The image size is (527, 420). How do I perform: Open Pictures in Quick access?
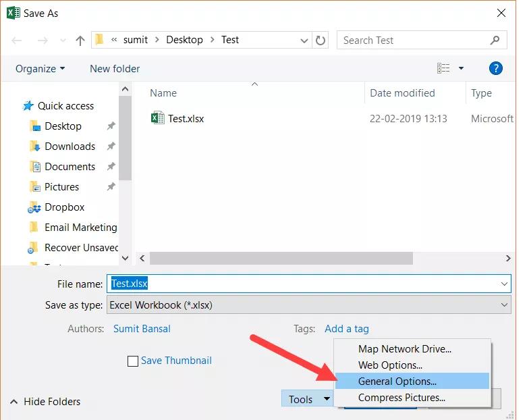(61, 187)
